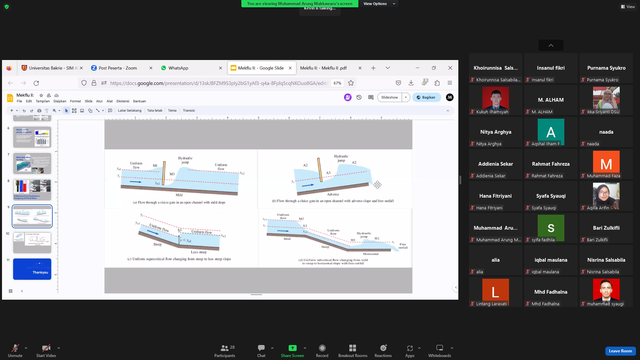Bookmark this page star icon

351,83
